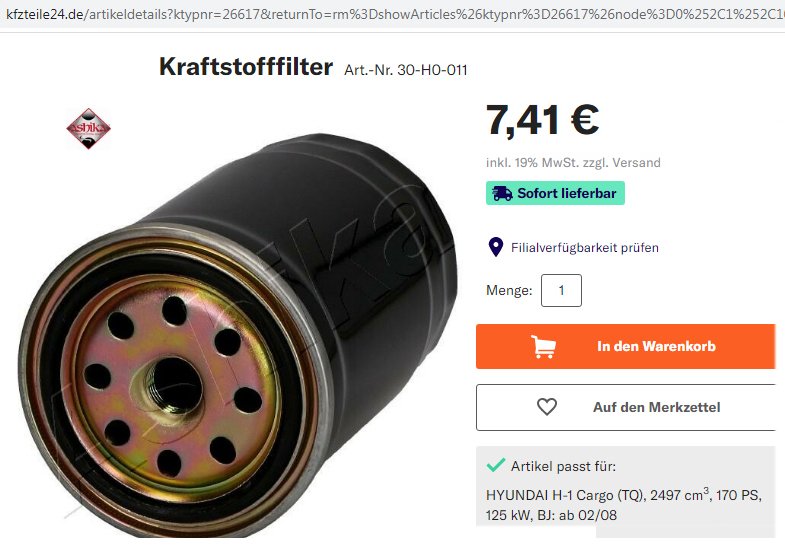This screenshot has height=545, width=785.
Task: Click the delivery truck icon in green badge
Action: pos(502,193)
